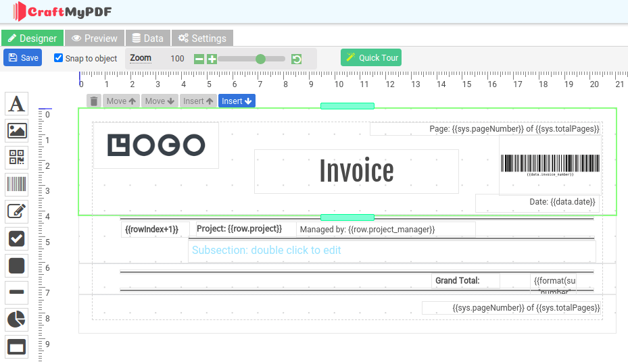This screenshot has height=364, width=628.
Task: Click the top section resize handle
Action: tap(347, 106)
